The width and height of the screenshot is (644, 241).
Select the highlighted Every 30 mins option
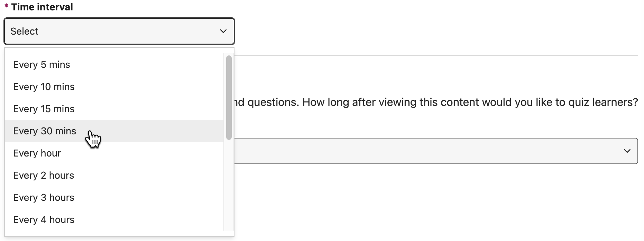[44, 131]
